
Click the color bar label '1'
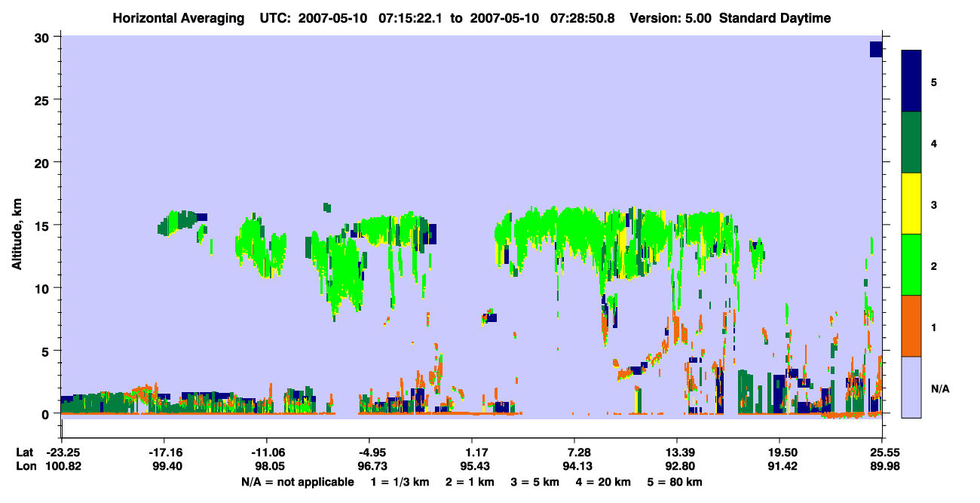point(934,327)
